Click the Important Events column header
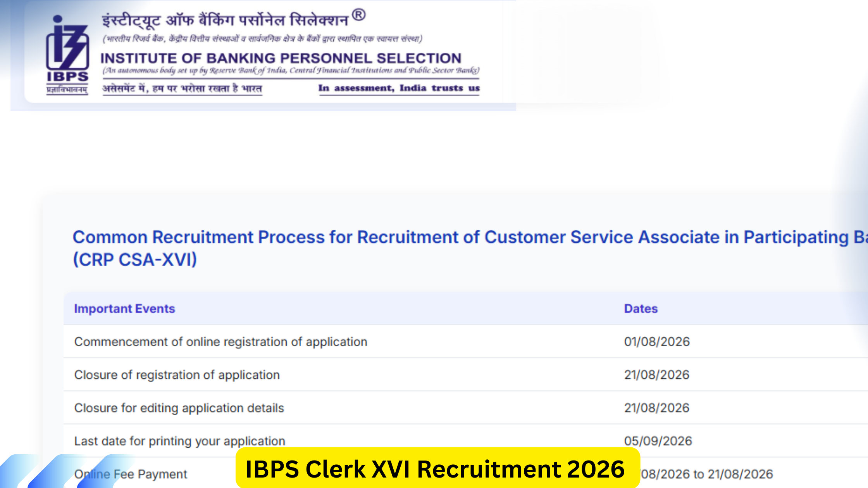This screenshot has height=488, width=868. click(124, 309)
